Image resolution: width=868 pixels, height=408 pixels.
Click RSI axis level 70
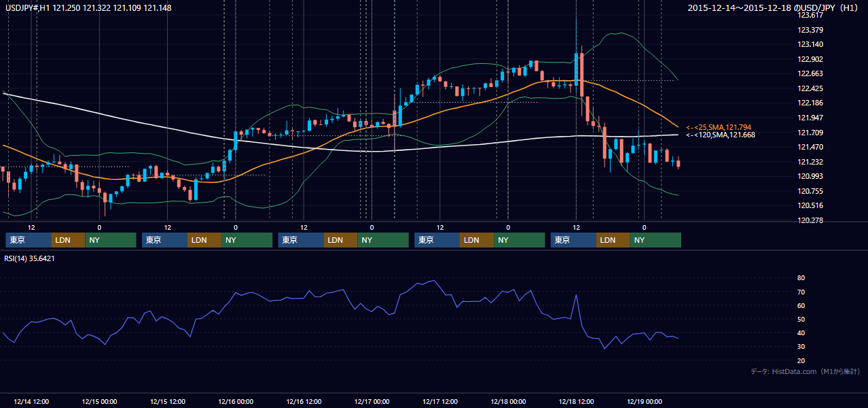(801, 292)
